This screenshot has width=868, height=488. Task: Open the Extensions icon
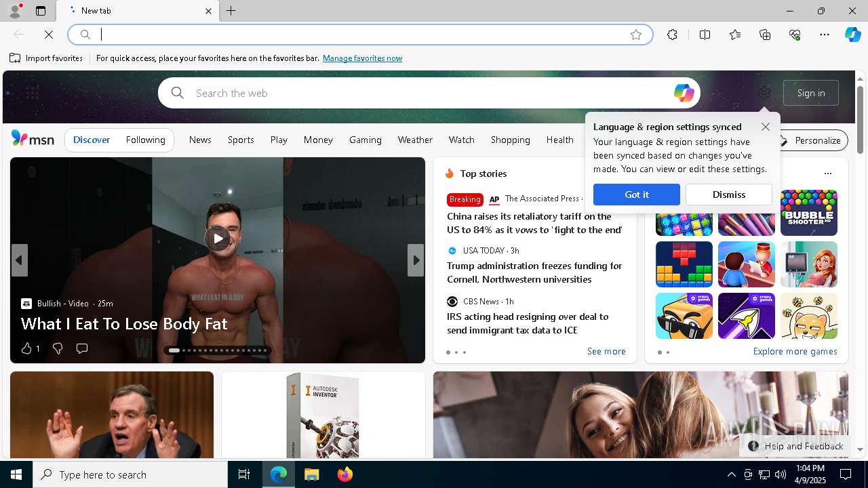(x=672, y=35)
